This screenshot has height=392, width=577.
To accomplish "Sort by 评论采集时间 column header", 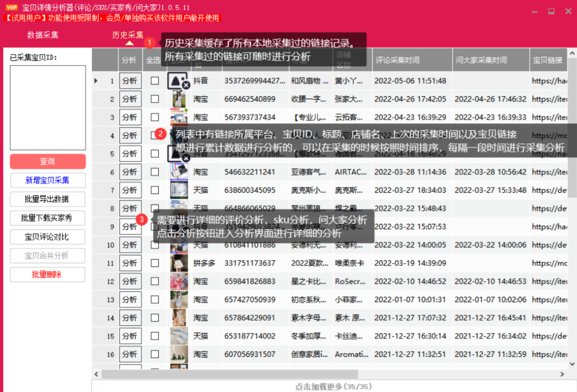I will (397, 60).
